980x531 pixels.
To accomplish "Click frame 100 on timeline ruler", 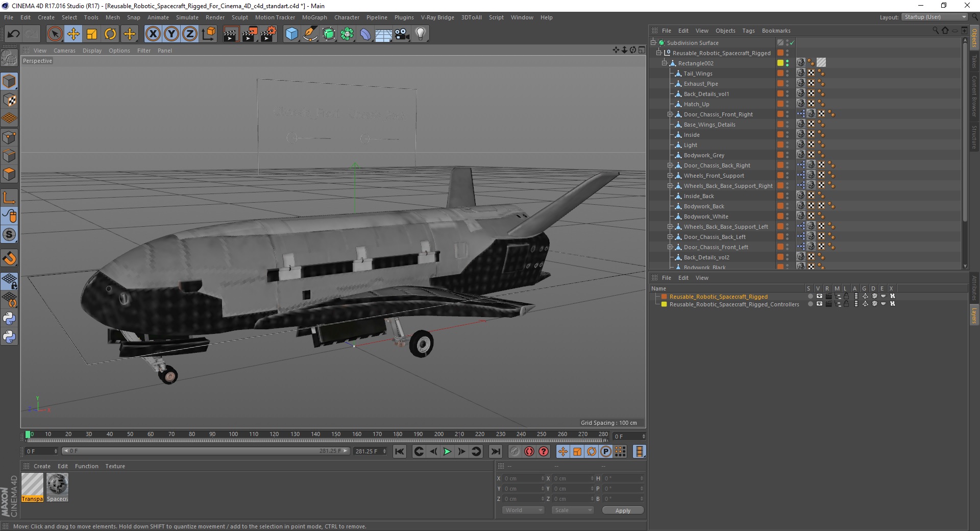I will pos(233,435).
